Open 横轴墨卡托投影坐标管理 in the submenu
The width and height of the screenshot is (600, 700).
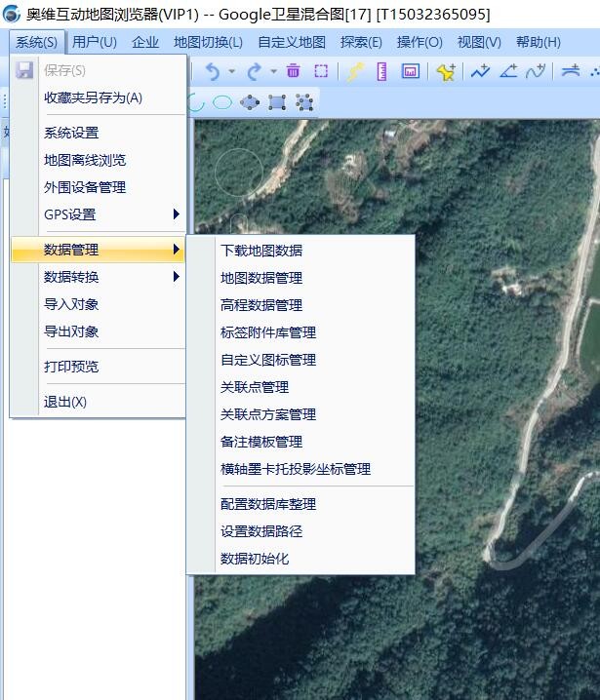click(x=300, y=469)
